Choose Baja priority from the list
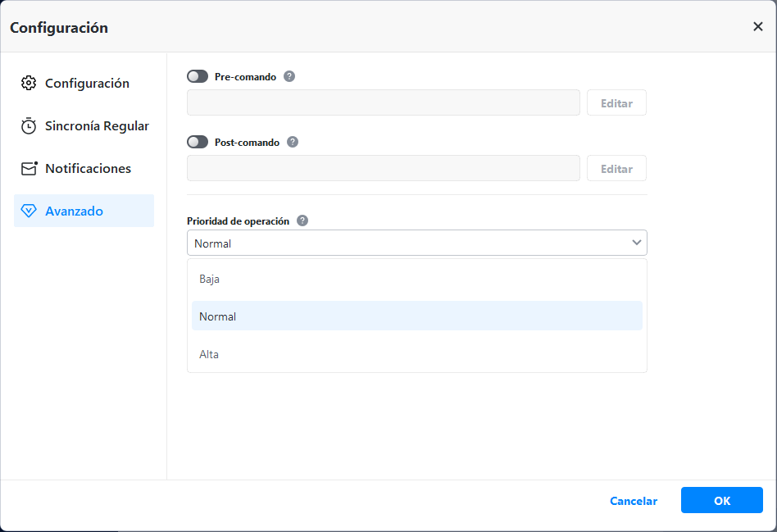 (210, 279)
